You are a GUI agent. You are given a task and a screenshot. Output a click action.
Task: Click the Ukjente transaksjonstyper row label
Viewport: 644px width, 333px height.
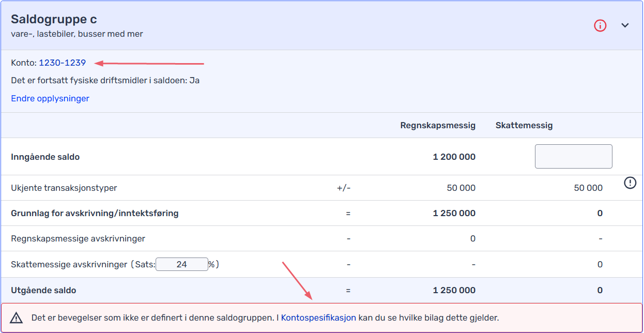coord(64,188)
